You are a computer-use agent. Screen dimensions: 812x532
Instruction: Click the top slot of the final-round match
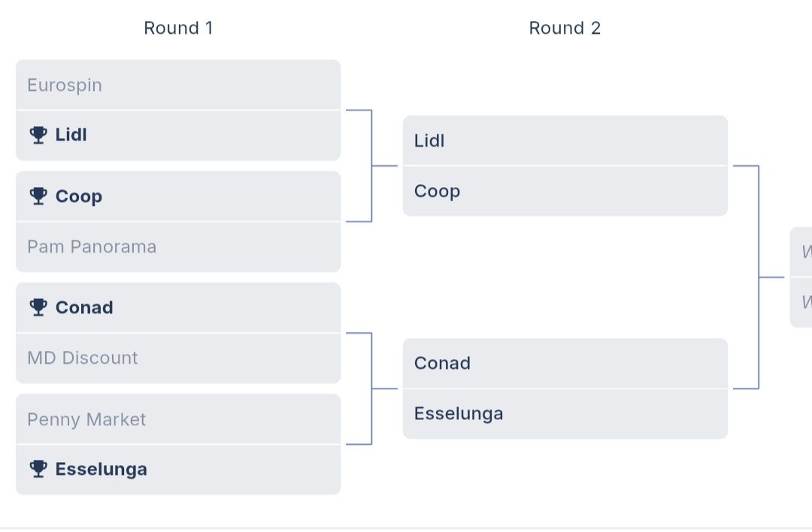tap(802, 252)
